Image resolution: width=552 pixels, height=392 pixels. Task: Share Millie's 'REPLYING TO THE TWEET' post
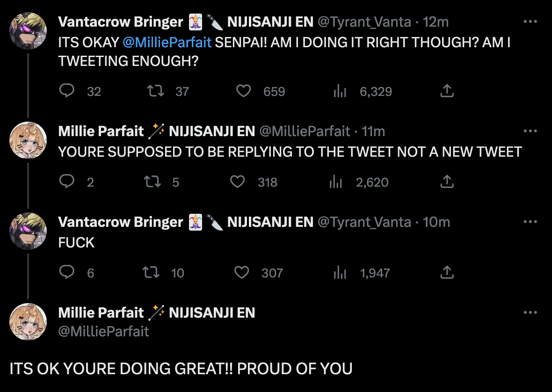tap(447, 181)
